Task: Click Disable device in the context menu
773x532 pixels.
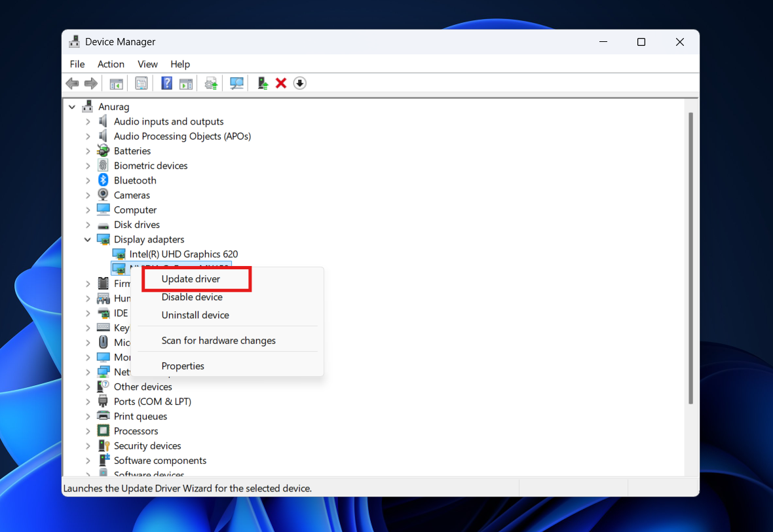Action: click(x=192, y=297)
